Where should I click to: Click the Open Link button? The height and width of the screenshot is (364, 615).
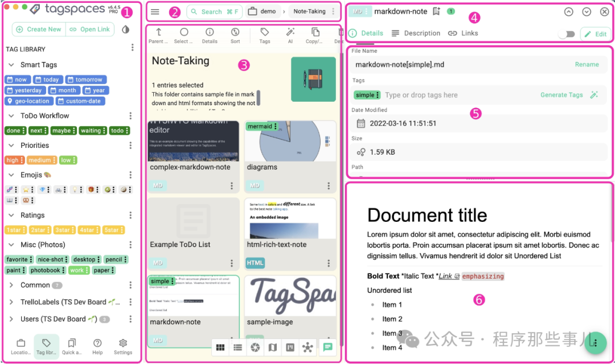click(90, 30)
